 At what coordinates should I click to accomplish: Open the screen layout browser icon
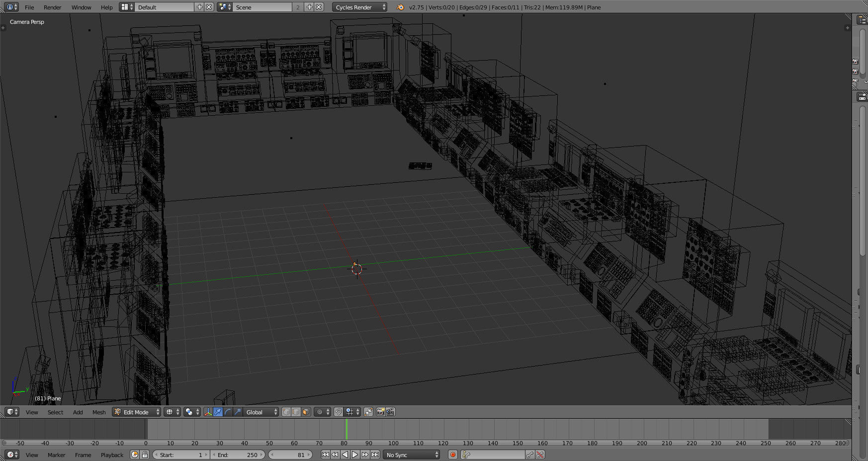[x=127, y=7]
